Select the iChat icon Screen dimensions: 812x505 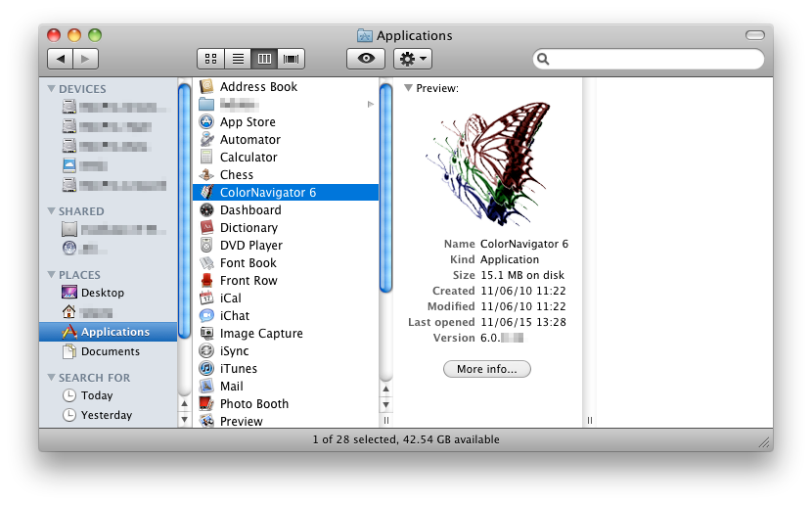point(206,315)
